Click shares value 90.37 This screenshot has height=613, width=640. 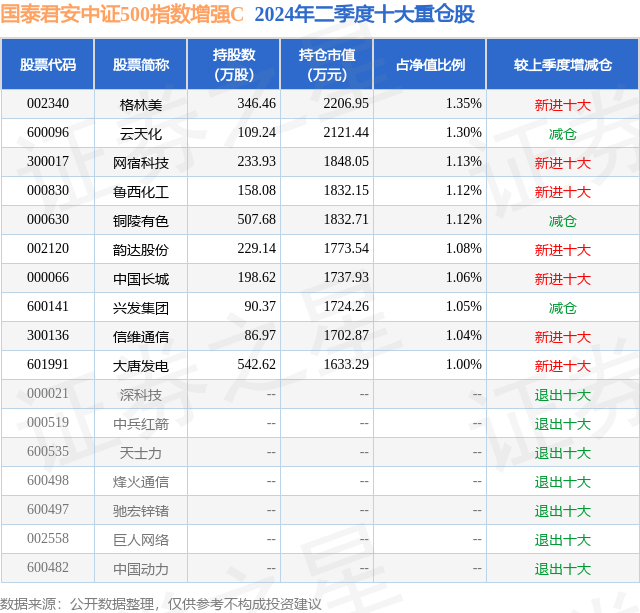click(260, 306)
